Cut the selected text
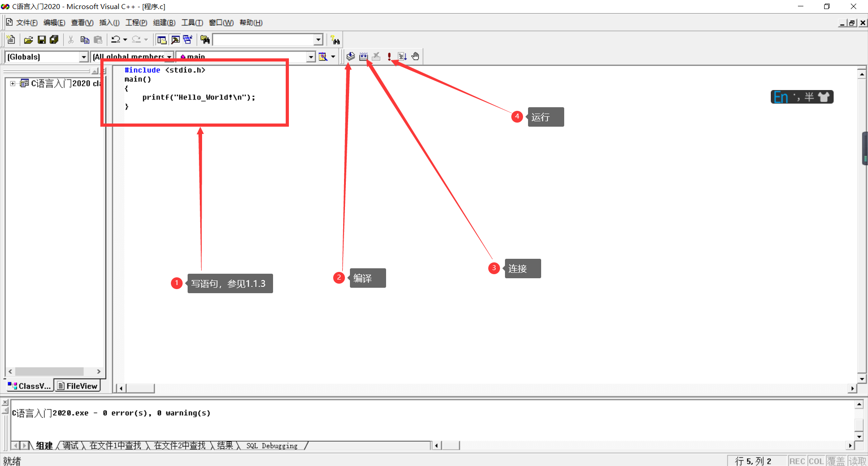The image size is (868, 466). pyautogui.click(x=71, y=40)
